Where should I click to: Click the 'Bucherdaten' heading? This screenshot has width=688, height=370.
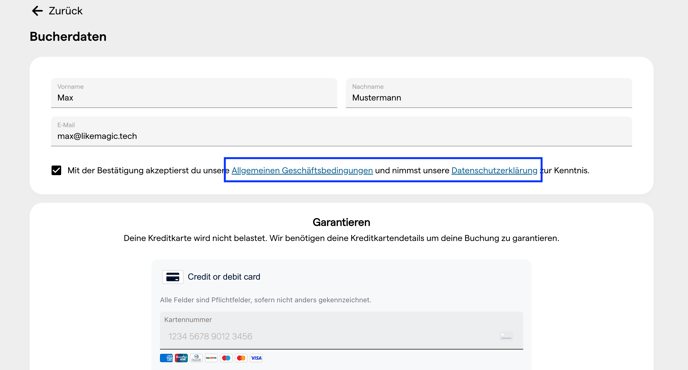coord(68,36)
